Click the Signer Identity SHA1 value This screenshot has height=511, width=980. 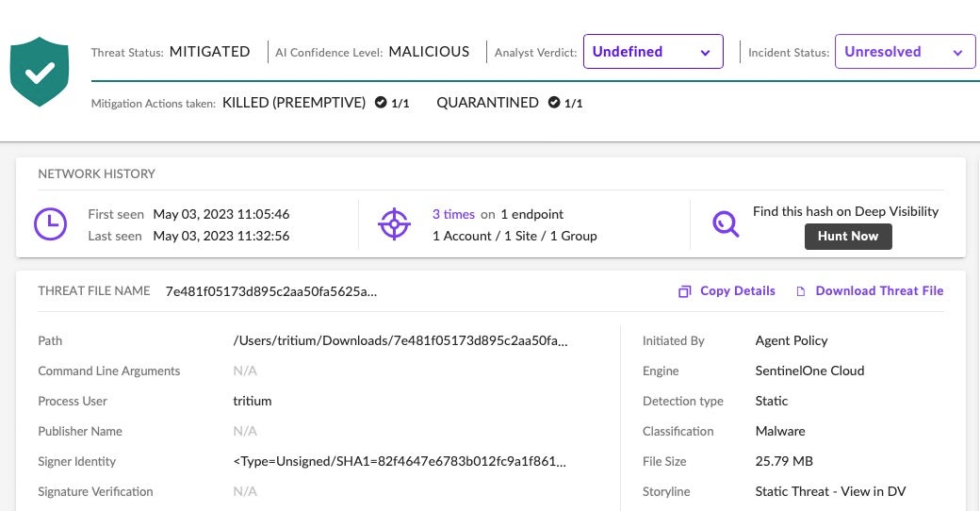400,461
